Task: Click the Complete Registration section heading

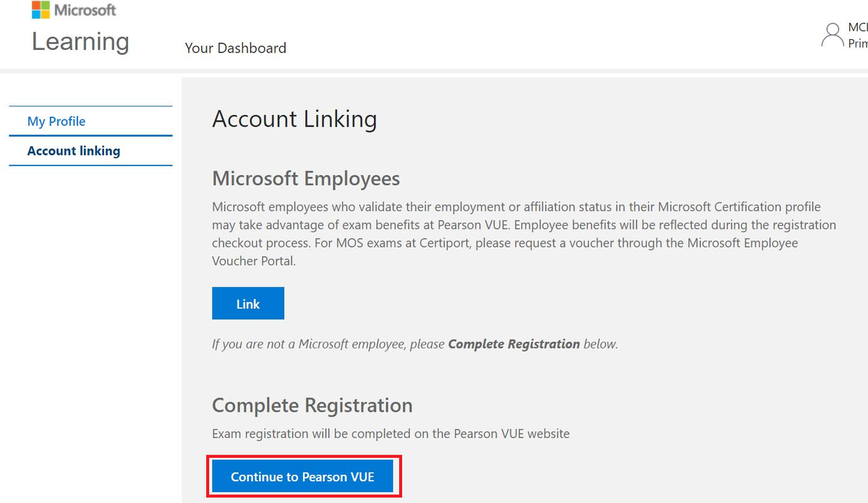Action: [312, 405]
